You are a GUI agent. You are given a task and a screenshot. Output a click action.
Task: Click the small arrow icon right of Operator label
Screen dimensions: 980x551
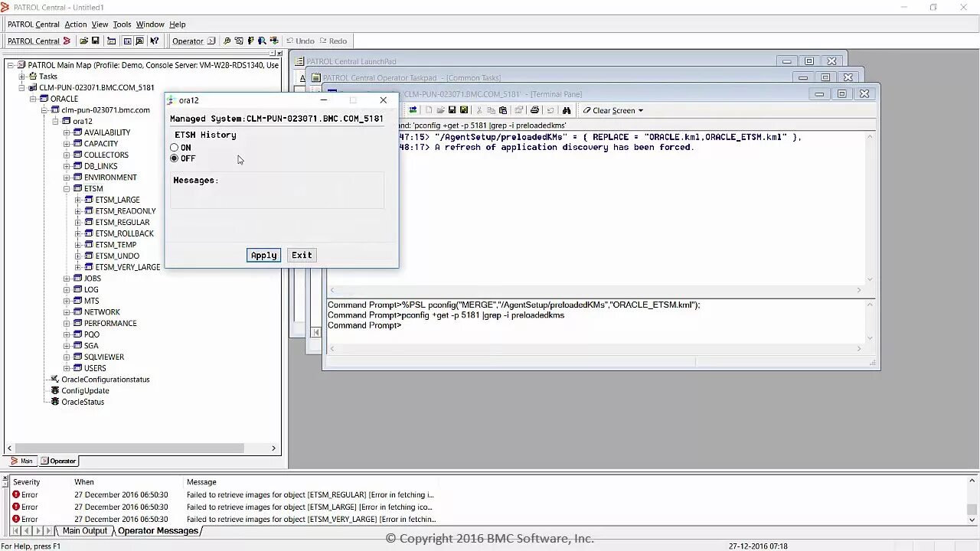tap(211, 41)
